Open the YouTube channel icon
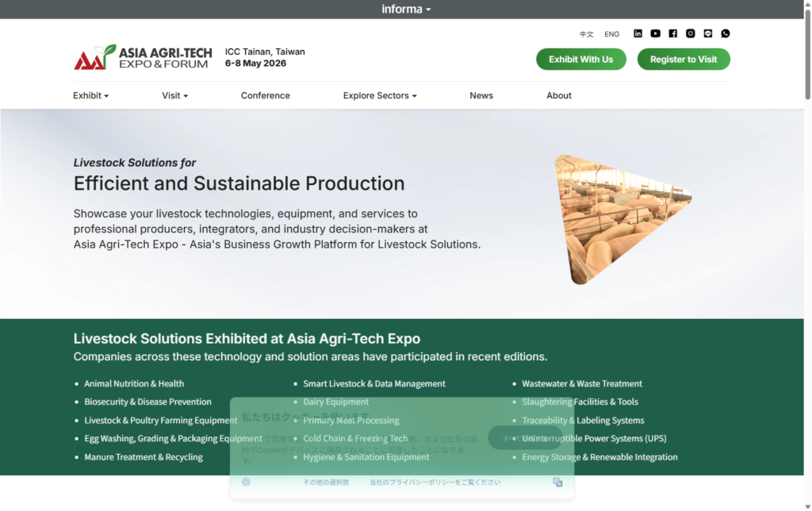This screenshot has height=511, width=812. click(655, 33)
